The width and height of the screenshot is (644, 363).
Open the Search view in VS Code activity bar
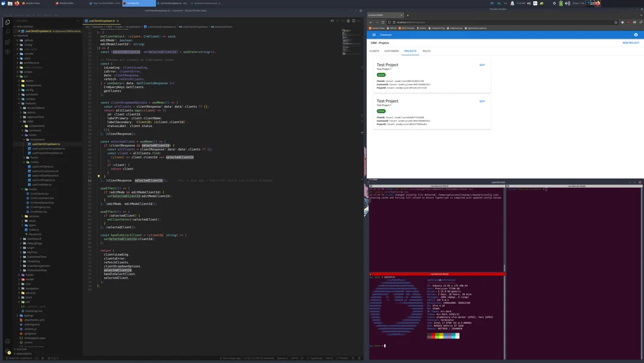click(6, 32)
